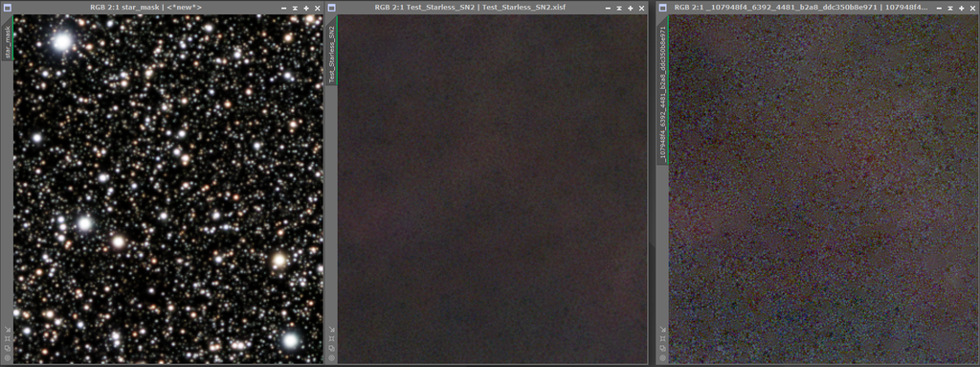The width and height of the screenshot is (980, 367).
Task: Maximize the 107948f4 image window
Action: click(x=961, y=8)
